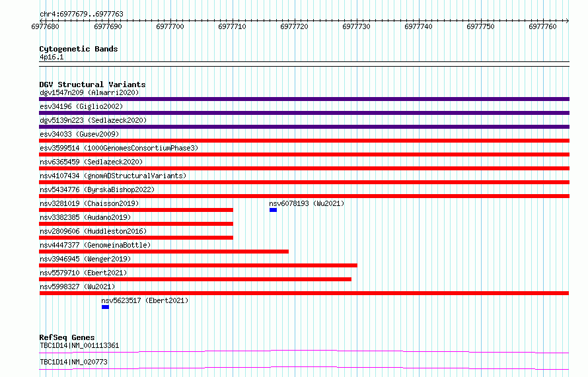Click the small blue nsv6078193 variant bar

point(273,210)
